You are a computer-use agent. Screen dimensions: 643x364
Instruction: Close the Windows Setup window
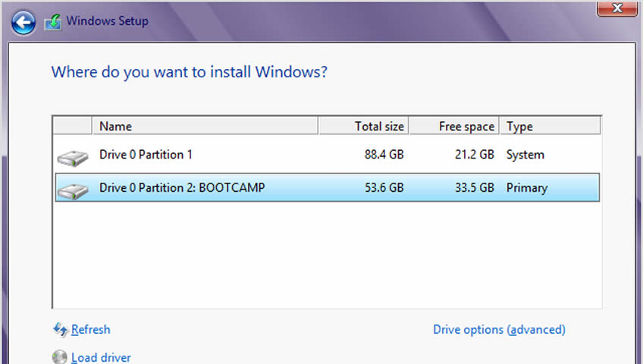pos(616,8)
